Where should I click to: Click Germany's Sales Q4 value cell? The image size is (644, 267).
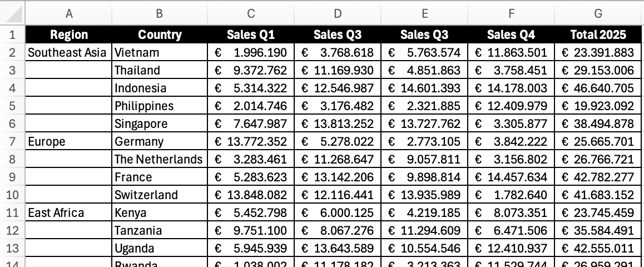511,141
